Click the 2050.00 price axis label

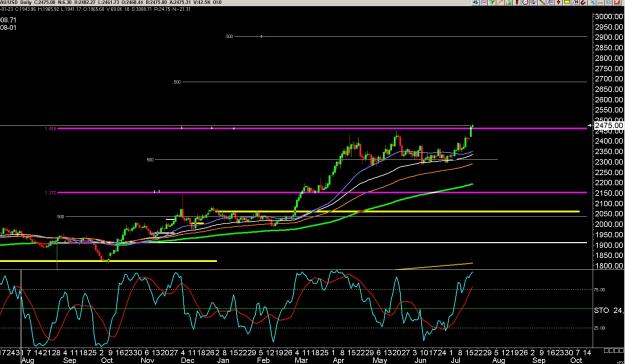coord(609,214)
